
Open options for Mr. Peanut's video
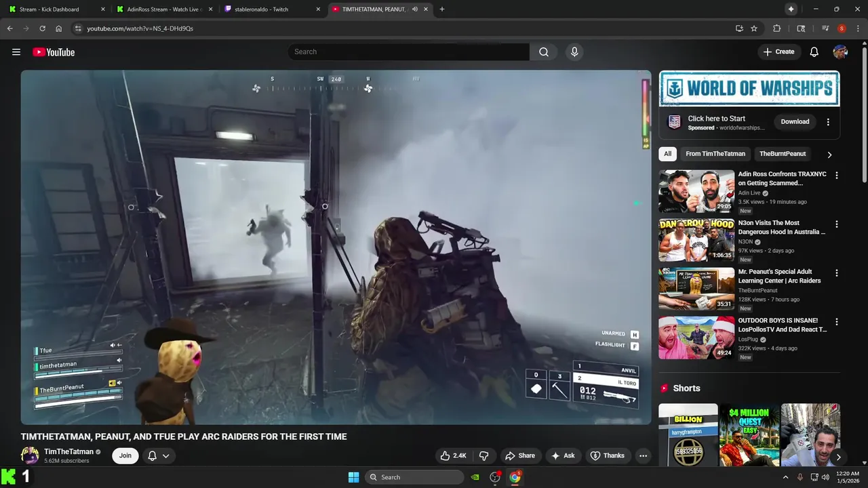pos(836,272)
